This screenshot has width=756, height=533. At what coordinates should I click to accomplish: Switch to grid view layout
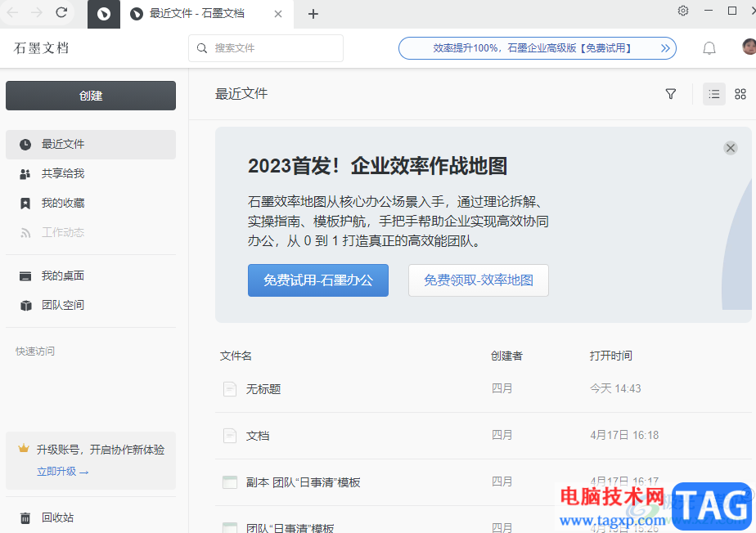coord(740,94)
